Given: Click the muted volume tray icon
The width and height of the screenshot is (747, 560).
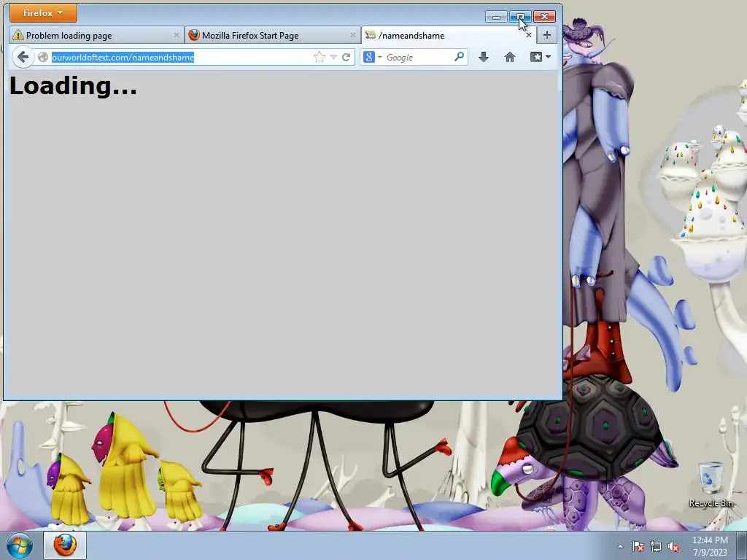Looking at the screenshot, I should click(x=673, y=546).
